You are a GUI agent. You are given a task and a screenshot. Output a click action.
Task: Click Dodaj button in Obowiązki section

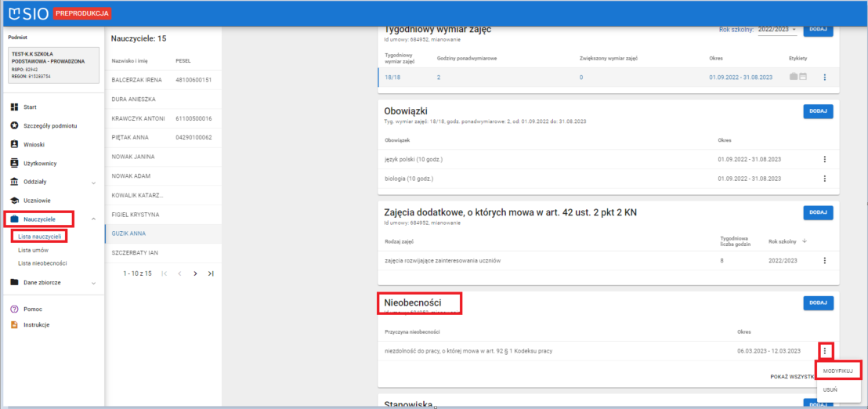818,111
